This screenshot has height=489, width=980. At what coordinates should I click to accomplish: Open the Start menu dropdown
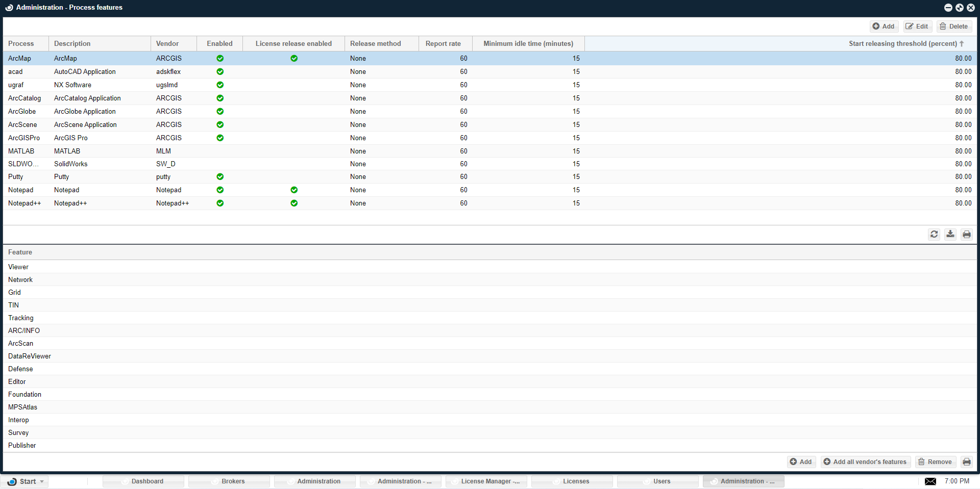pyautogui.click(x=27, y=481)
